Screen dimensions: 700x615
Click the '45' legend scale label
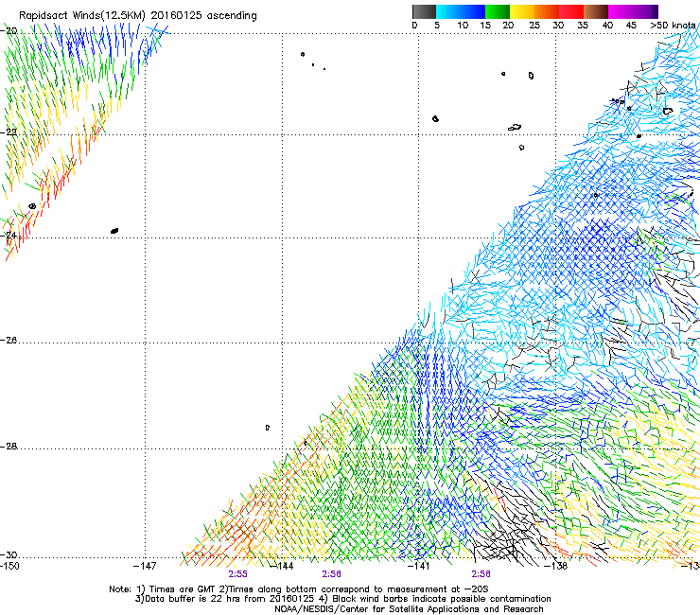pyautogui.click(x=631, y=26)
